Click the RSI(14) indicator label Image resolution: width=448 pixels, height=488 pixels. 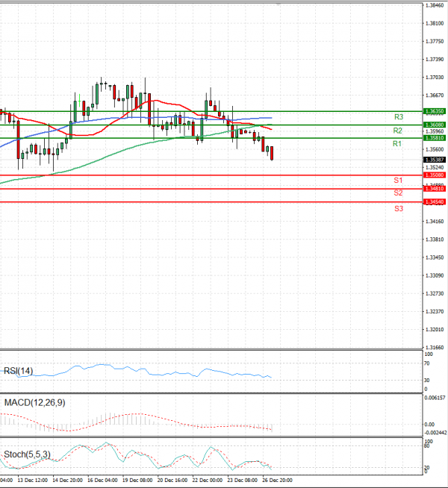[x=18, y=371]
